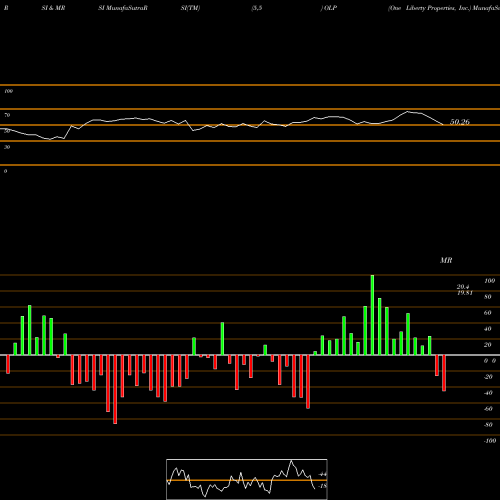
Task: Open the mini RSI chart thumbnail at the bottom
Action: 247,479
